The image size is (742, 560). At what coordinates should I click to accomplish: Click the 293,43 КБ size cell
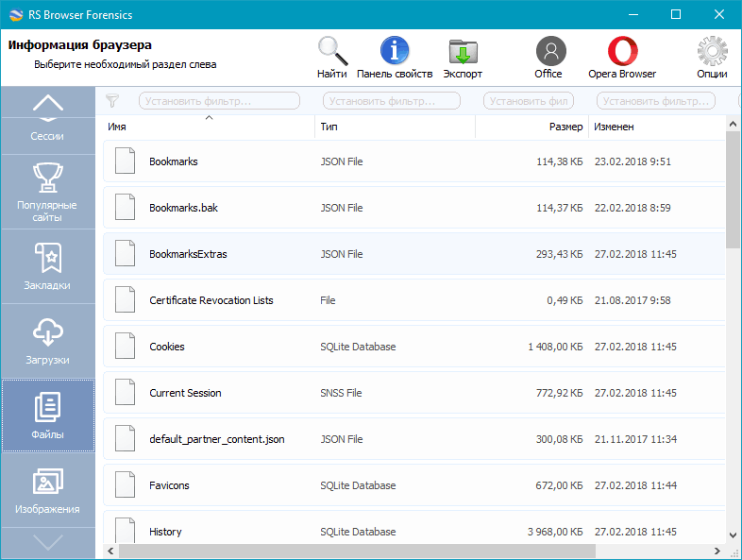560,254
